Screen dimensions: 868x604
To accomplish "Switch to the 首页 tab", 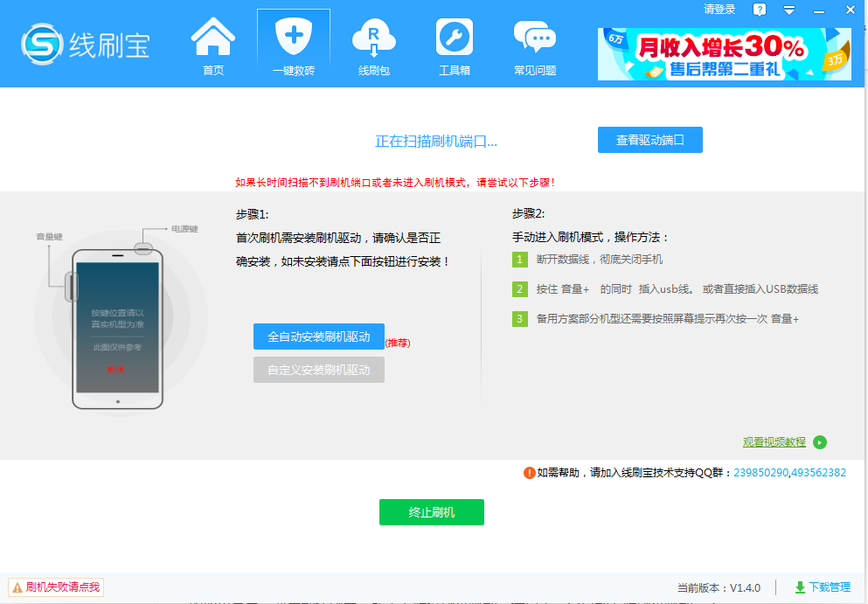I will [212, 44].
